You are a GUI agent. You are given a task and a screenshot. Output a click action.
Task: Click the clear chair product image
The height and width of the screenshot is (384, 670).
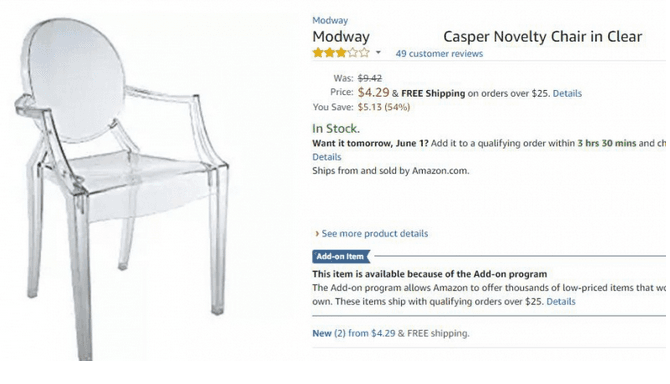tap(123, 188)
